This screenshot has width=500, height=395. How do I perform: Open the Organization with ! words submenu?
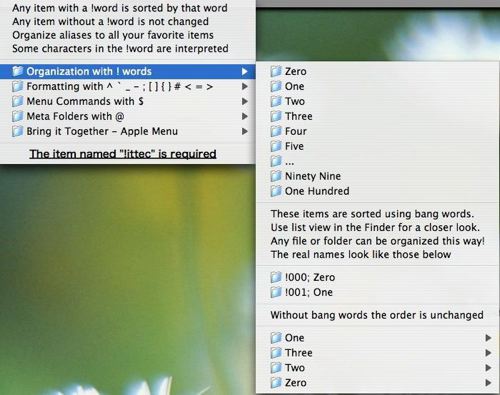(x=128, y=71)
